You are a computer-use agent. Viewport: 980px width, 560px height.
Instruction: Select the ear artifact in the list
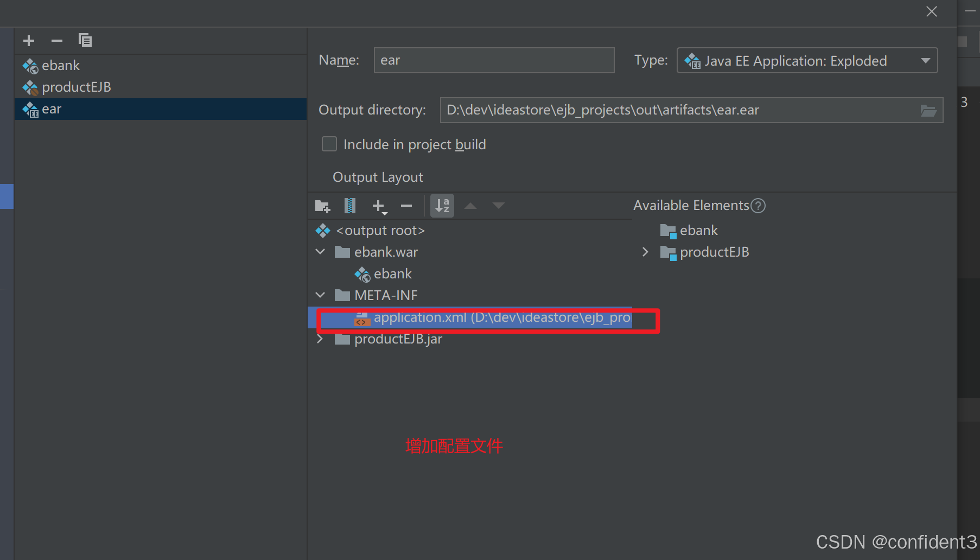[x=161, y=109]
